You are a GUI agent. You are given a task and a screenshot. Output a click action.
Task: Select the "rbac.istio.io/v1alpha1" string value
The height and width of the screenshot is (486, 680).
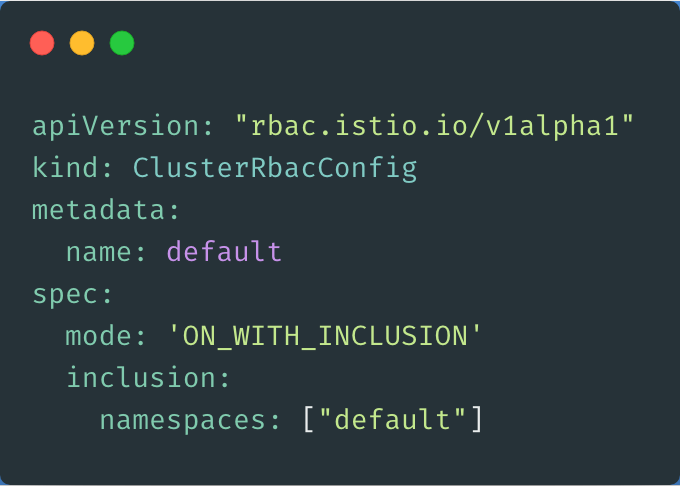tap(435, 127)
